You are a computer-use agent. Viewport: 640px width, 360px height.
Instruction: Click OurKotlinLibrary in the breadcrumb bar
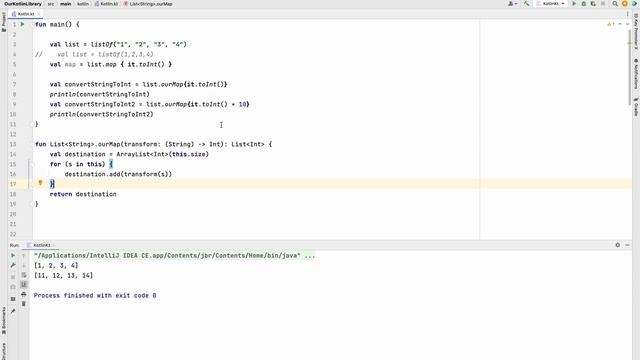pyautogui.click(x=23, y=4)
